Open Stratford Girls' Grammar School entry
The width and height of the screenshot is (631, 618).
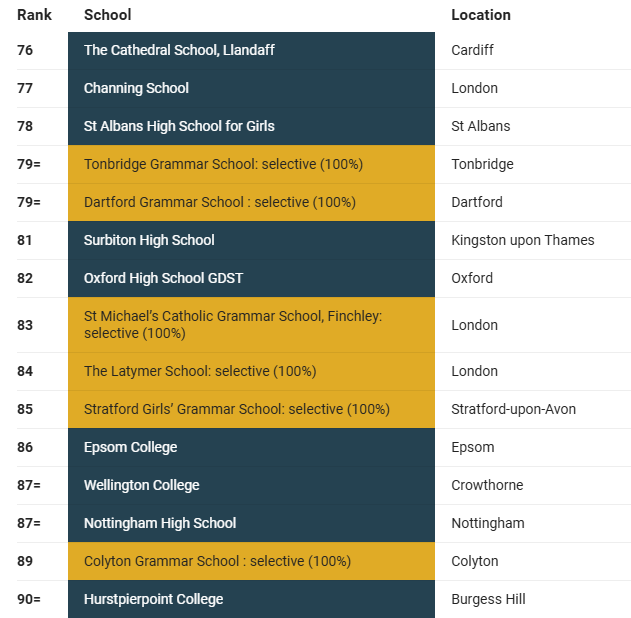click(x=237, y=409)
